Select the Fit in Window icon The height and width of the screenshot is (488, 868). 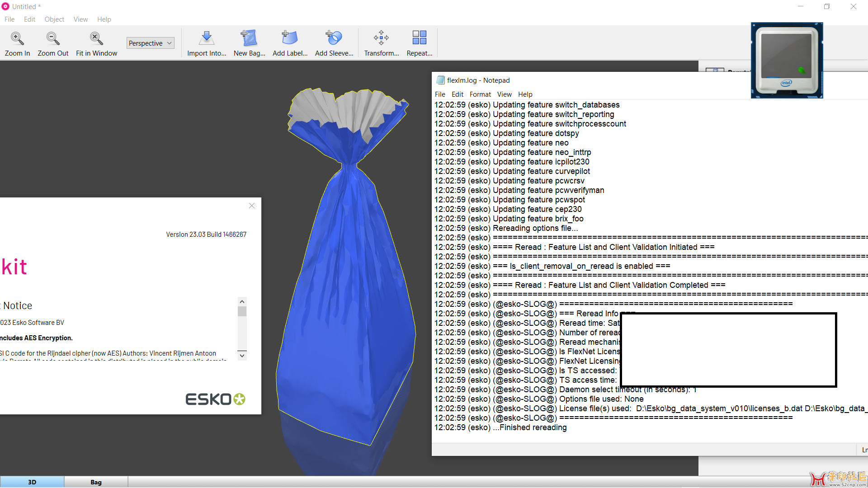tap(96, 39)
